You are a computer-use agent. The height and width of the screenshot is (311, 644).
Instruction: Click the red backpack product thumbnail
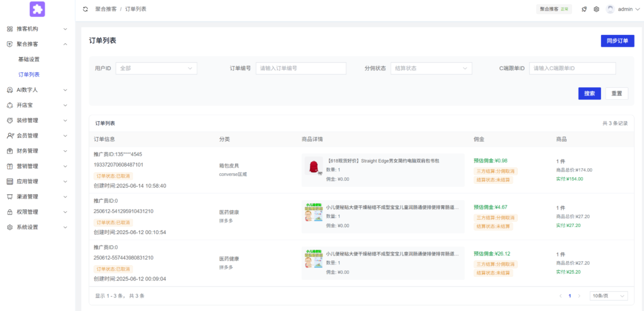tap(314, 167)
